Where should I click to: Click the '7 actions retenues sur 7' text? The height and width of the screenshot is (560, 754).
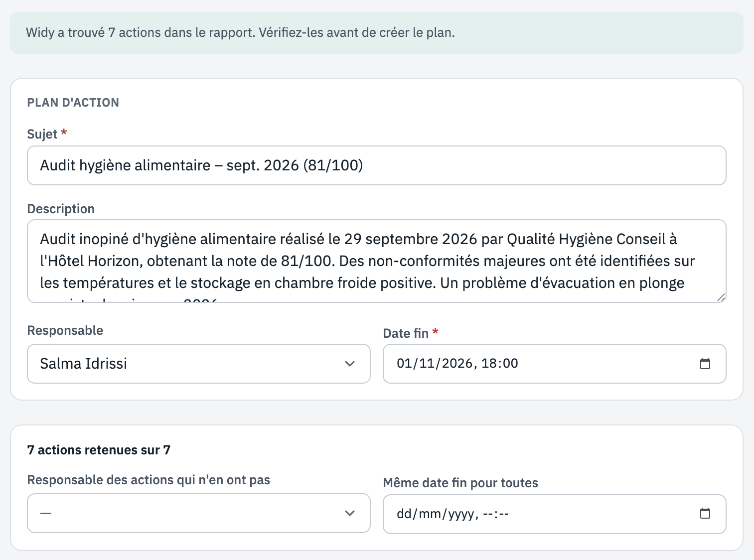pyautogui.click(x=99, y=450)
